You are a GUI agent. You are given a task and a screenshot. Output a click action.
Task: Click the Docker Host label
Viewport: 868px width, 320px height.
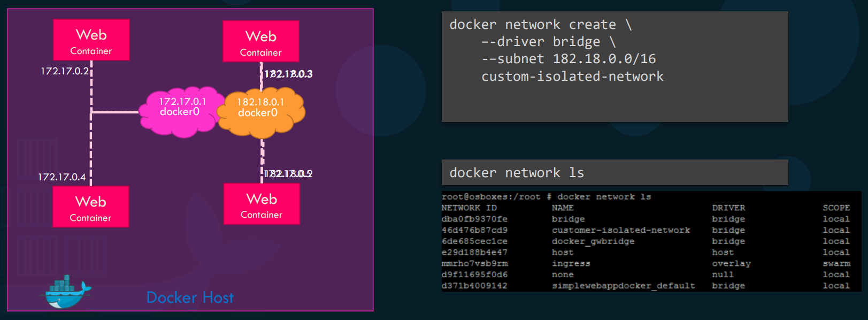(190, 298)
